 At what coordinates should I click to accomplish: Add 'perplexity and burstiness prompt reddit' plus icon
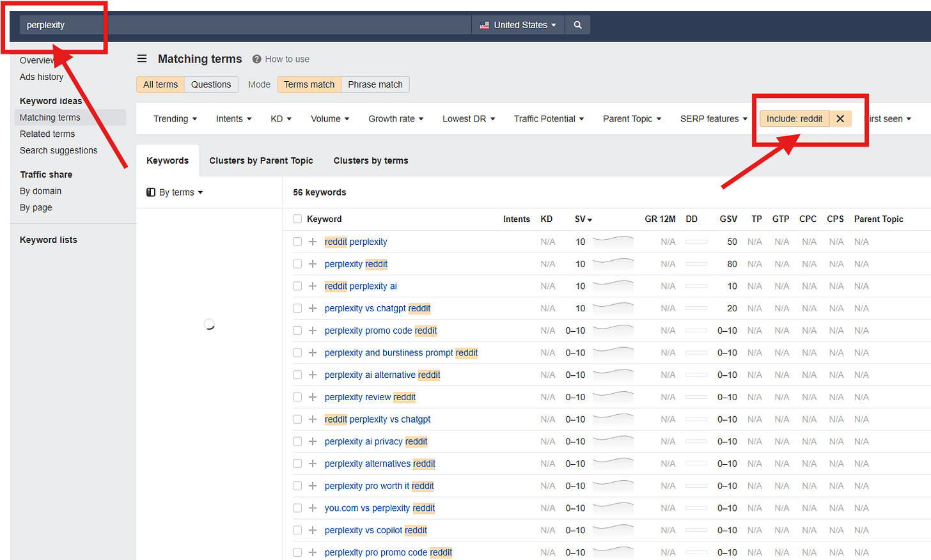[313, 353]
